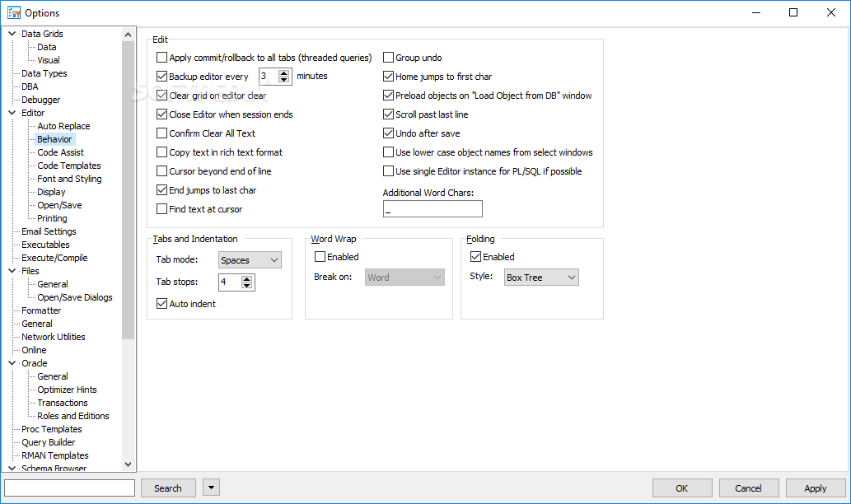
Task: Decrease backup minutes with spinner down arrow
Action: click(283, 80)
